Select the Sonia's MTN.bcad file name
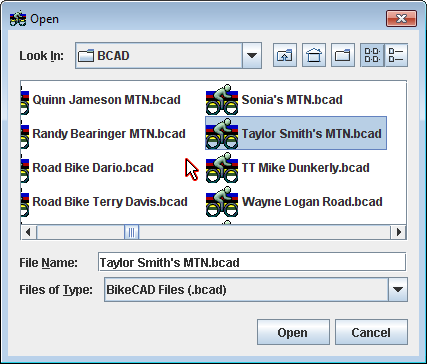 [x=292, y=100]
